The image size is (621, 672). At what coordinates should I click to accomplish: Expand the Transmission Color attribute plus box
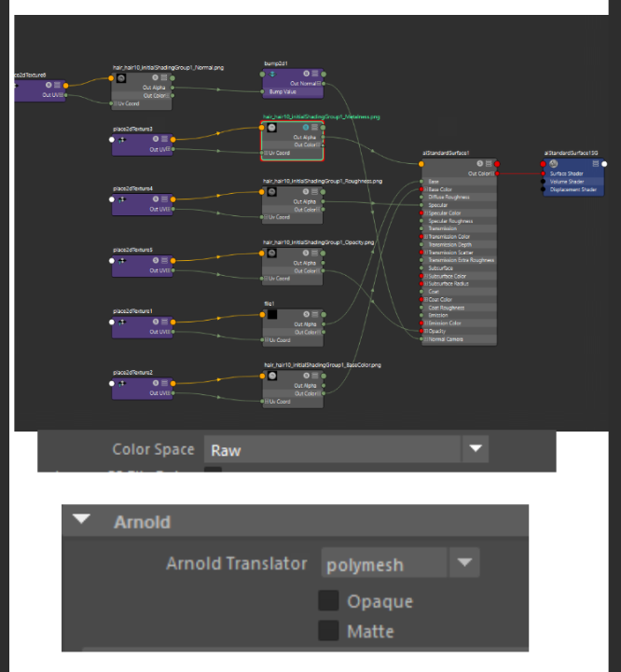pyautogui.click(x=426, y=237)
